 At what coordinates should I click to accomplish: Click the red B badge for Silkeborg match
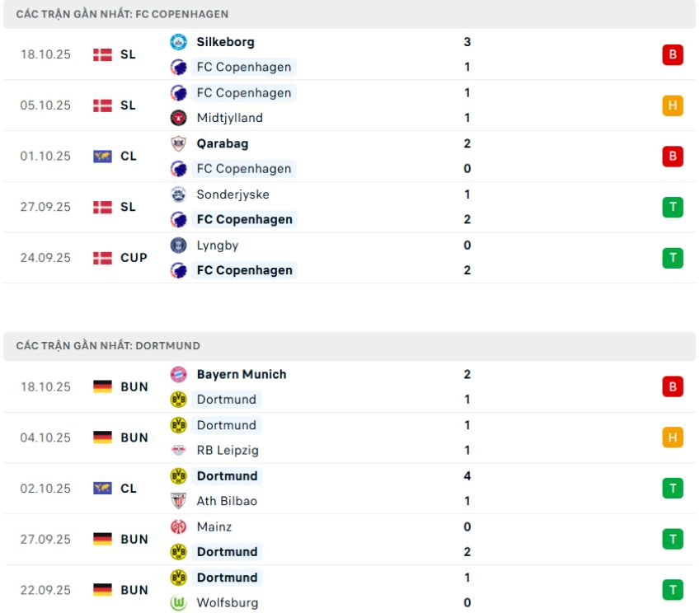pyautogui.click(x=673, y=54)
